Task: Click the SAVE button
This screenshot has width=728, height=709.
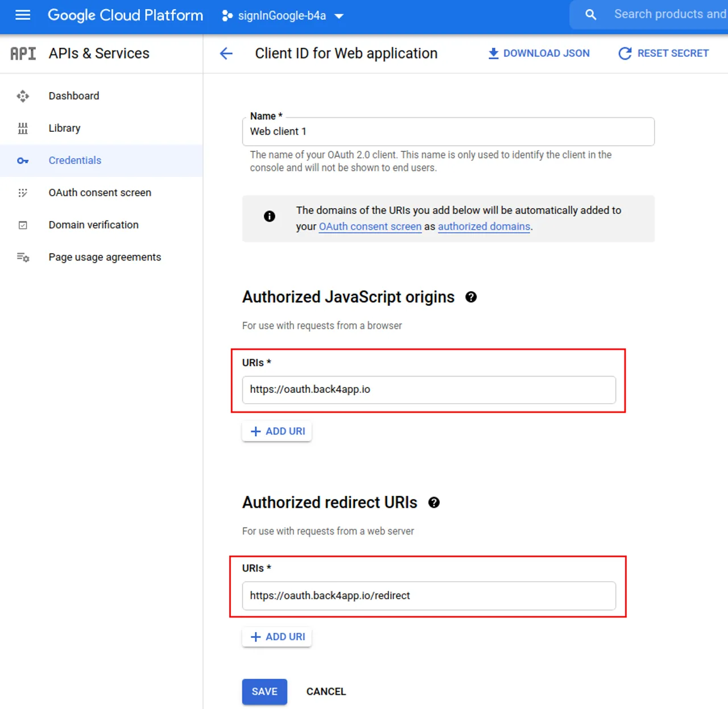Action: [264, 691]
